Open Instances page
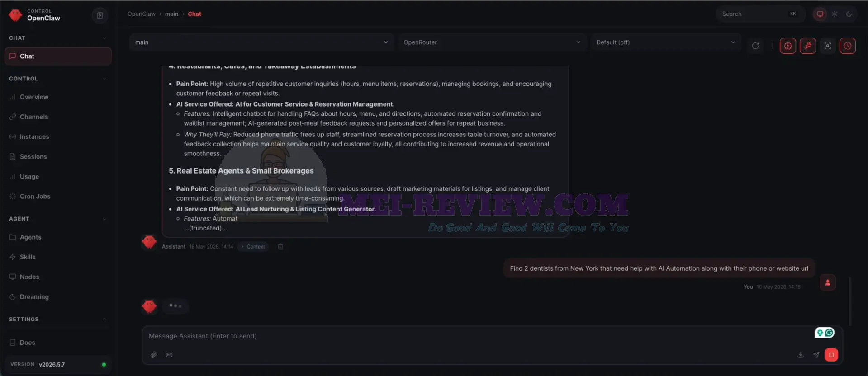The image size is (868, 376). [x=58, y=136]
